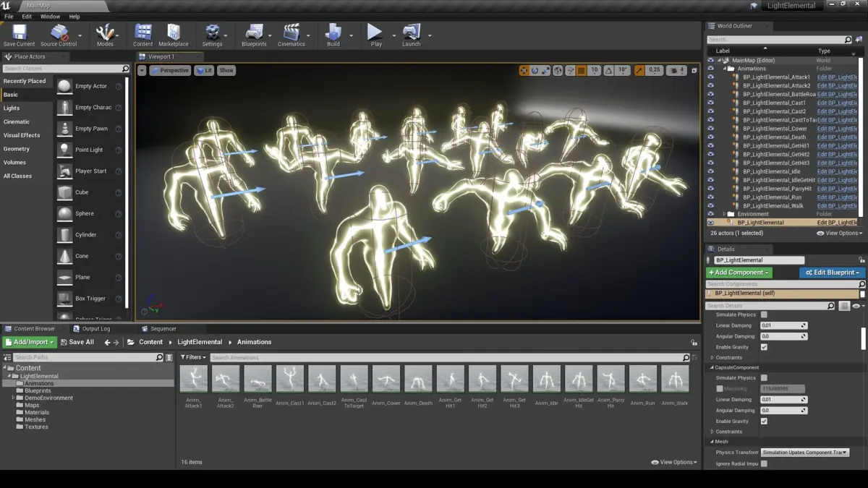Screen dimensions: 868x488
Task: Hide BP_LightElemental_Attack1 using its eye icon
Action: click(710, 77)
